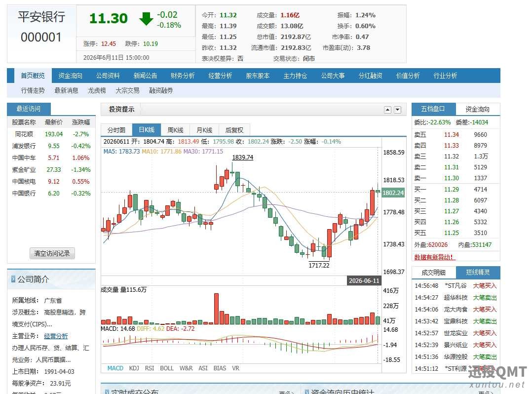Click the up arrow in 投资提示 bar
This screenshot has height=394, width=532.
pos(387,110)
